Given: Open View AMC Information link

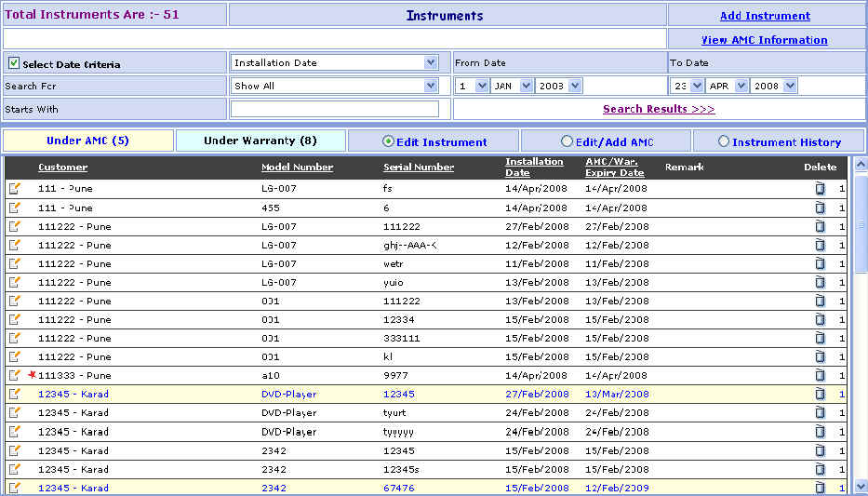Looking at the screenshot, I should [x=764, y=40].
